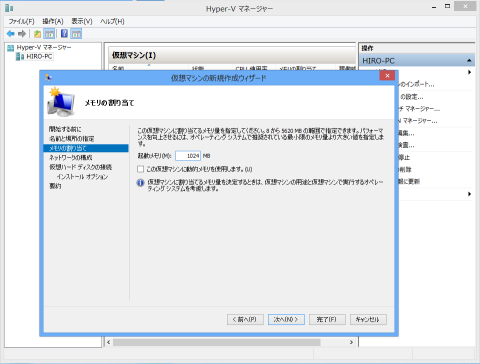Click the horizontal scrollbar left arrow

pyautogui.click(x=109, y=342)
